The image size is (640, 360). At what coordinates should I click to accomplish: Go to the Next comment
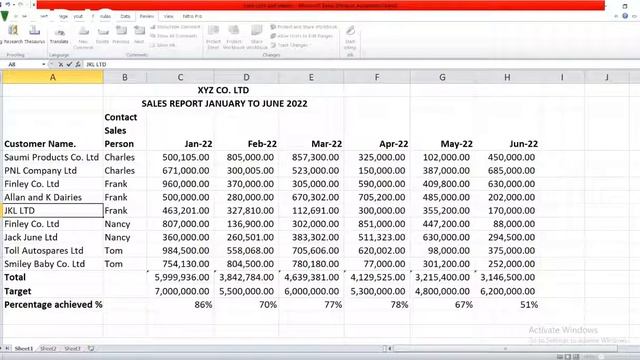point(139,35)
